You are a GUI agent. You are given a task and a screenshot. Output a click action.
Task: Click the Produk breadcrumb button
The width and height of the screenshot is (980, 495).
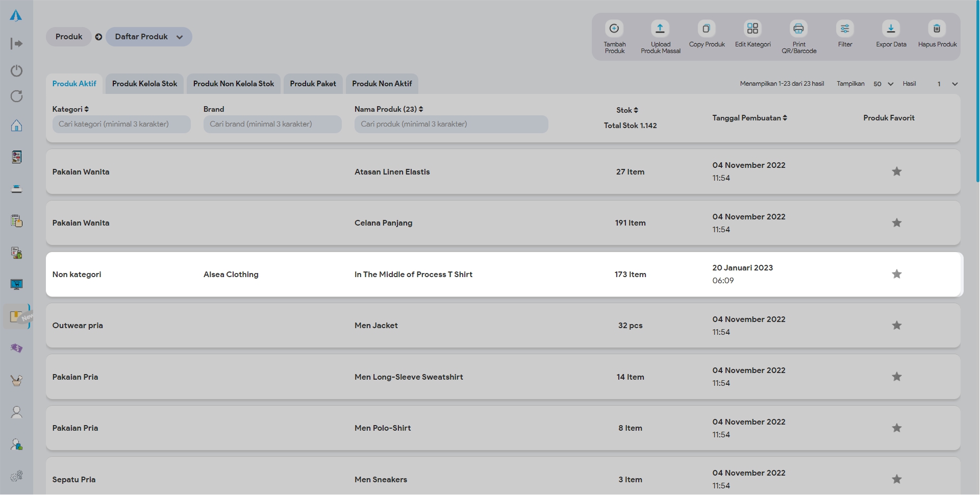click(x=69, y=37)
